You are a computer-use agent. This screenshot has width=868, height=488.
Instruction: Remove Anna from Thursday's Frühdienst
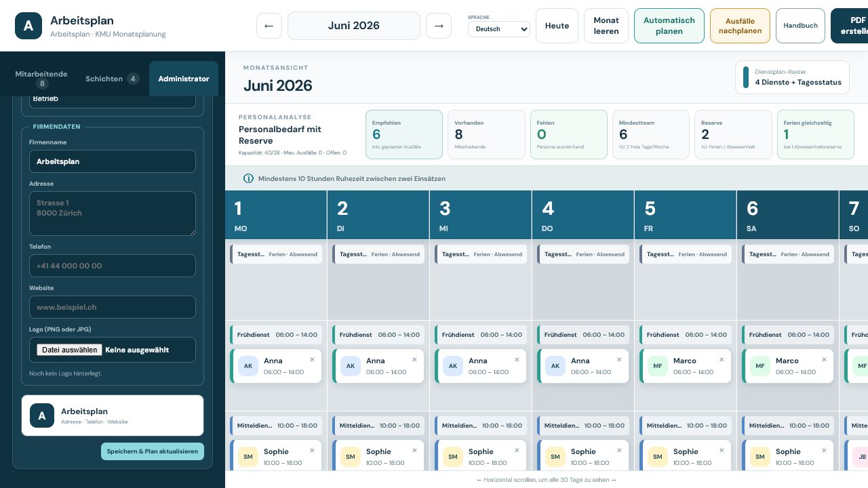click(x=619, y=360)
